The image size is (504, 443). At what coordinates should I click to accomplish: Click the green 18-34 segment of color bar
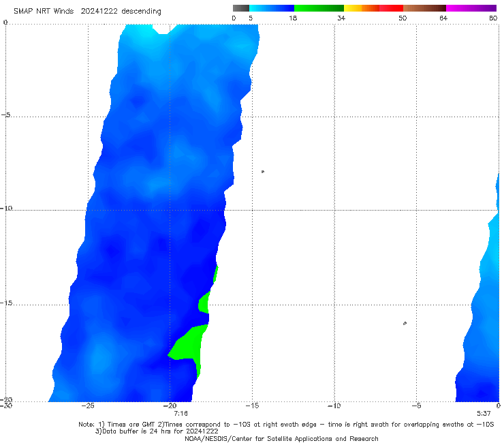tap(319, 8)
